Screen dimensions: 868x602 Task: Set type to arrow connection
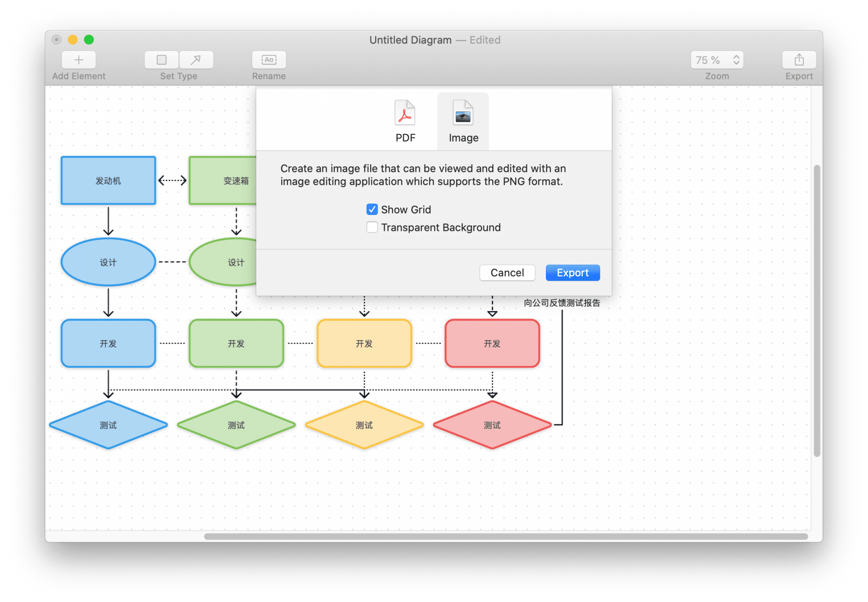tap(196, 60)
